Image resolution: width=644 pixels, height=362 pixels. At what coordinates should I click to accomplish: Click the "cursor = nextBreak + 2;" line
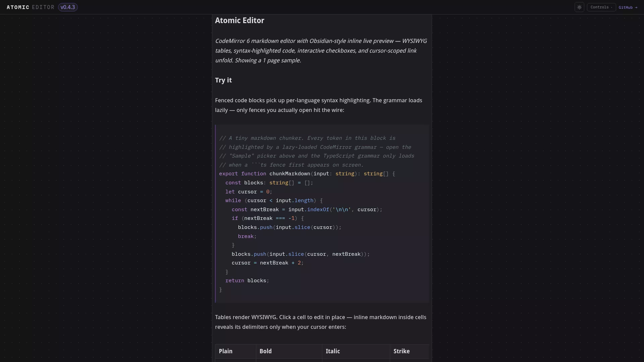pos(267,263)
